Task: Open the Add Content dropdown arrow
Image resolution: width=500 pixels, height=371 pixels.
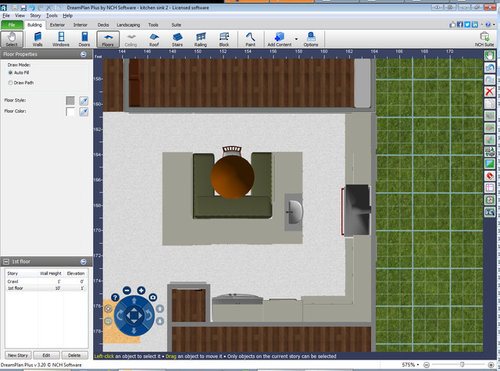Action: click(296, 39)
